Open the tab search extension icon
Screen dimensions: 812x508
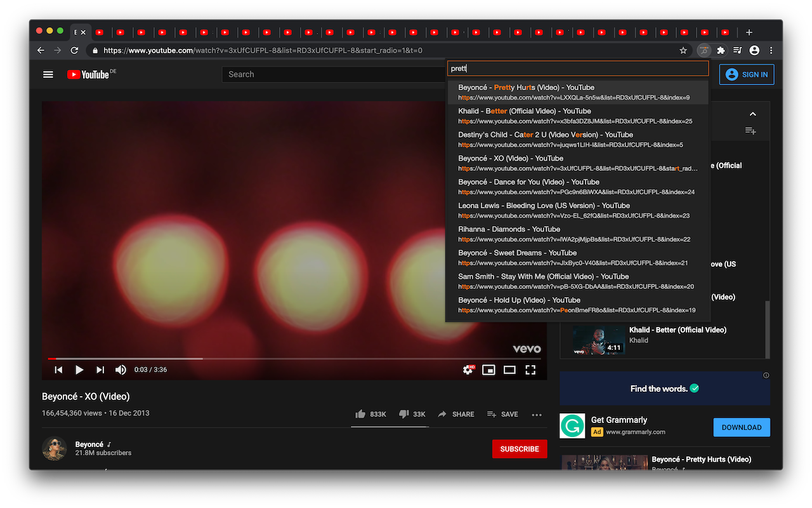704,50
